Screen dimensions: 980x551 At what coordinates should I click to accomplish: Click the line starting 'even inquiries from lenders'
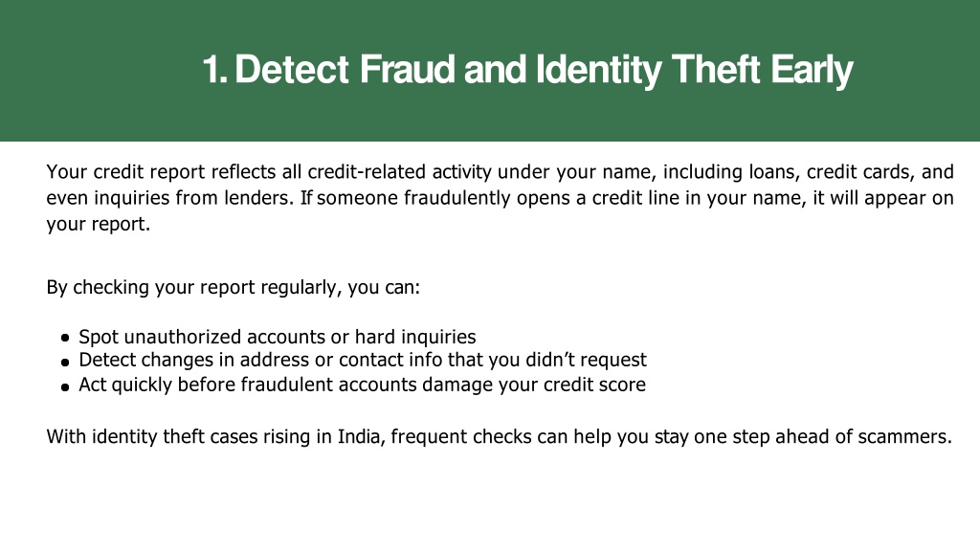click(x=500, y=198)
